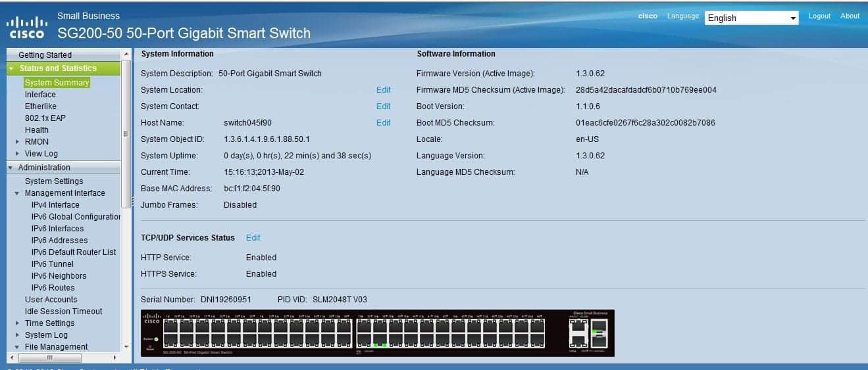Log out using the Logout link
This screenshot has height=370, width=868.
pos(820,16)
